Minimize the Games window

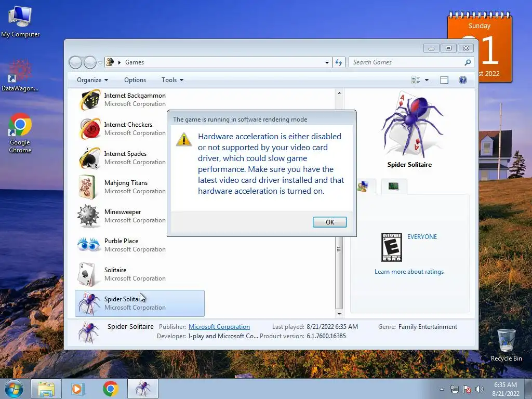tap(431, 48)
